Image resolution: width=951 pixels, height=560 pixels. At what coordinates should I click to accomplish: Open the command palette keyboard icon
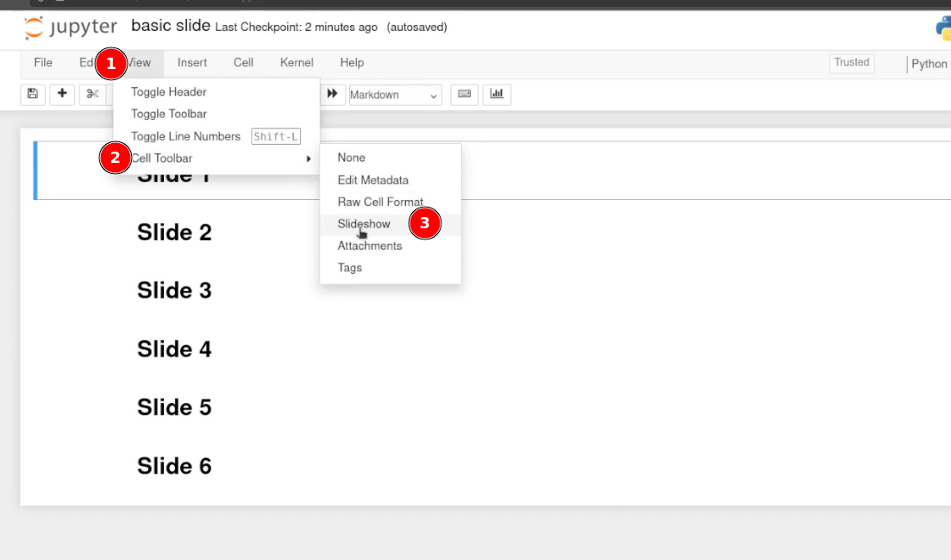point(464,94)
